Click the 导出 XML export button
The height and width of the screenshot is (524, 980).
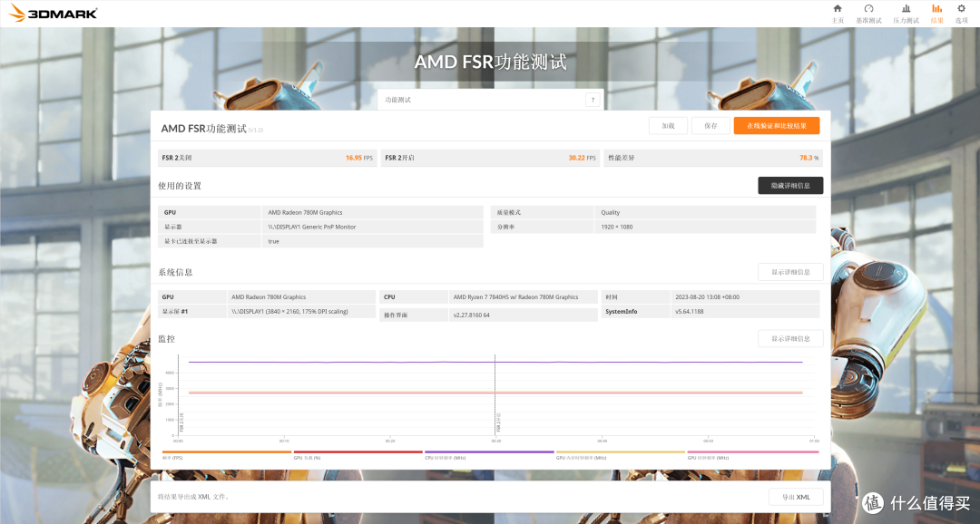tap(796, 496)
